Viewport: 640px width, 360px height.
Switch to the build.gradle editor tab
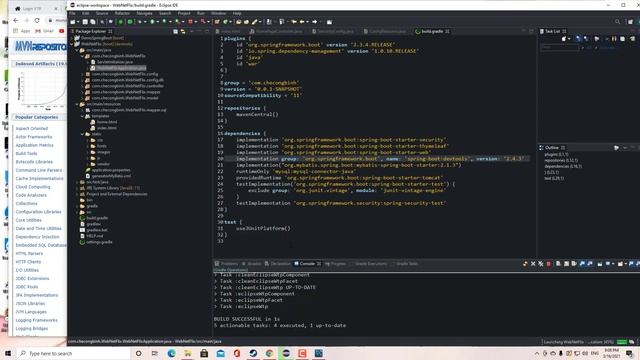(432, 31)
